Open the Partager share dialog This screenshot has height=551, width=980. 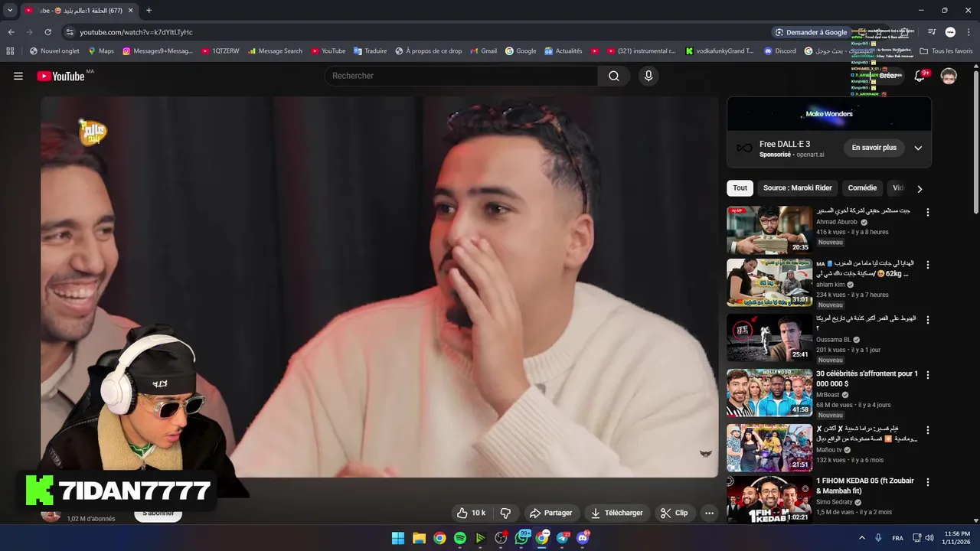tap(551, 513)
